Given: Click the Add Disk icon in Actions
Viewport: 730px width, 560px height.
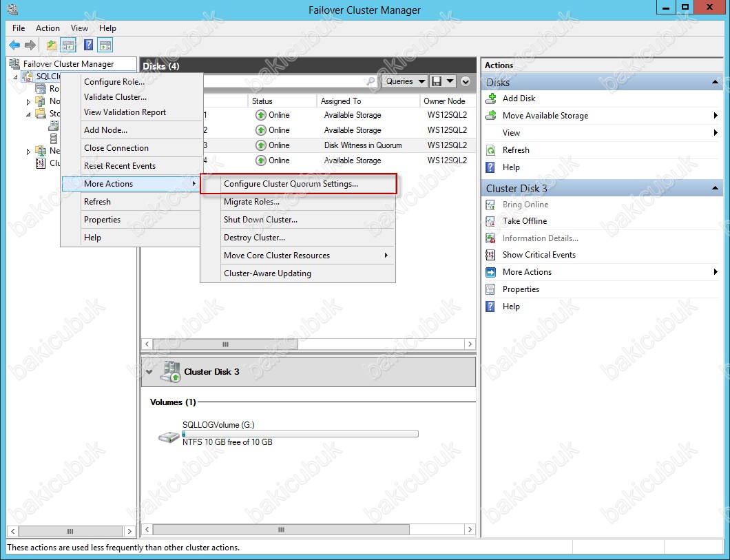Looking at the screenshot, I should click(x=490, y=98).
